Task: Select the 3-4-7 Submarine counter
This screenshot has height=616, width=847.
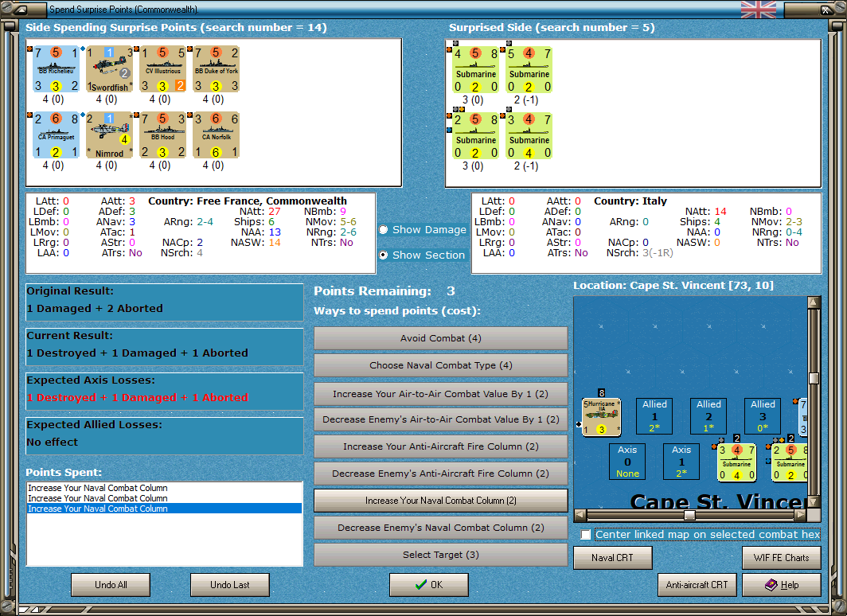Action: pos(529,135)
